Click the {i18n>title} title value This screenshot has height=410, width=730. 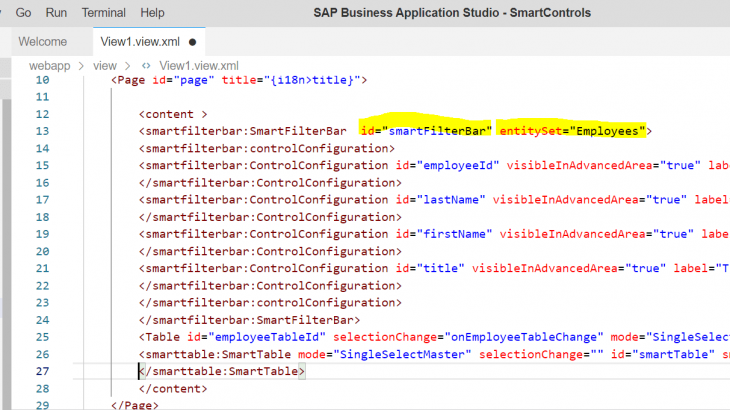[312, 80]
